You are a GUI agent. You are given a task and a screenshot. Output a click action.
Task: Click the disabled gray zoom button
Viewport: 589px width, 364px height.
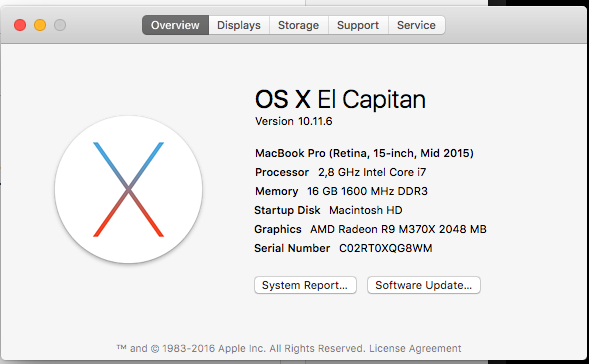tap(60, 25)
